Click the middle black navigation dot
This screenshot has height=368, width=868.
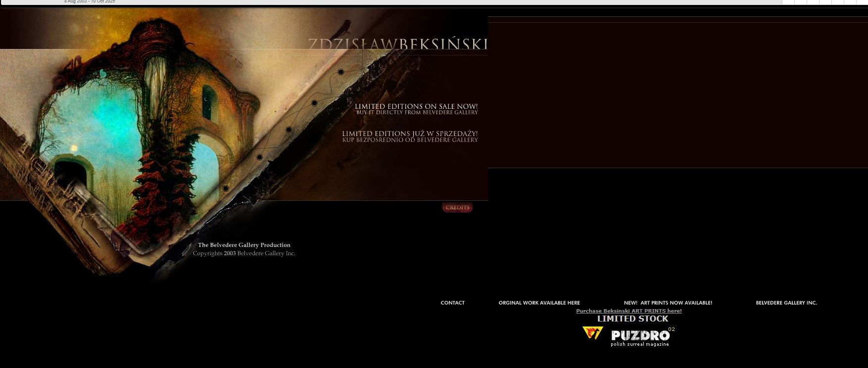tap(289, 130)
